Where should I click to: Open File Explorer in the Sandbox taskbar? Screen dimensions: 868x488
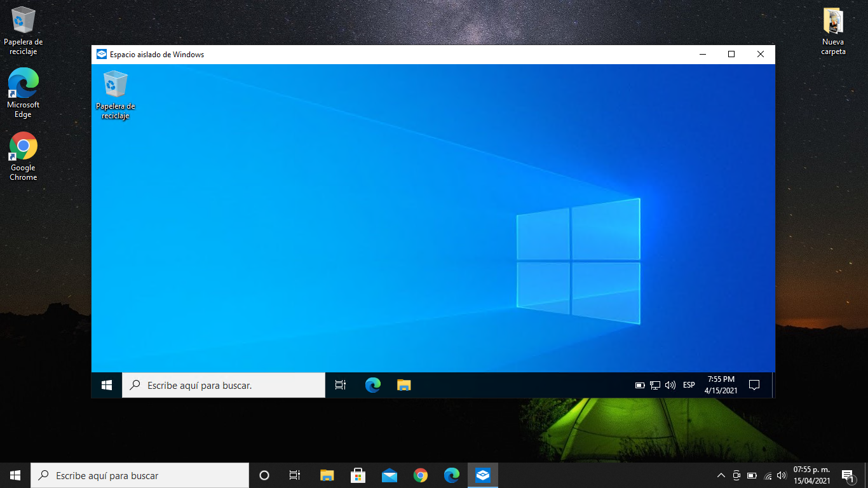pyautogui.click(x=403, y=385)
